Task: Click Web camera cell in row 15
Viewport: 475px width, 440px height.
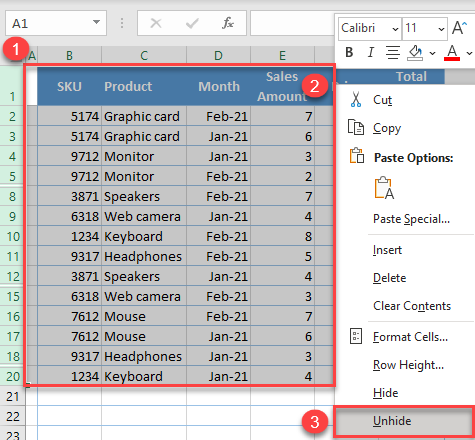Action: pos(144,296)
